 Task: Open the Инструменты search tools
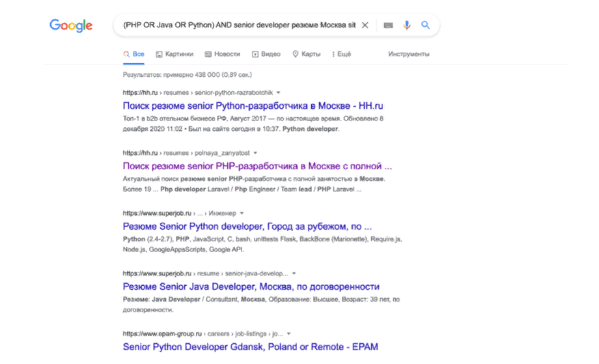point(408,54)
